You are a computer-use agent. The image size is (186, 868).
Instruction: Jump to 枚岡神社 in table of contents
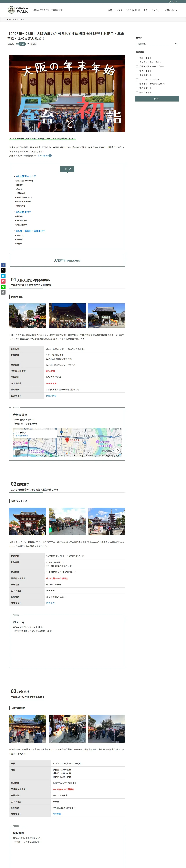click(20, 216)
